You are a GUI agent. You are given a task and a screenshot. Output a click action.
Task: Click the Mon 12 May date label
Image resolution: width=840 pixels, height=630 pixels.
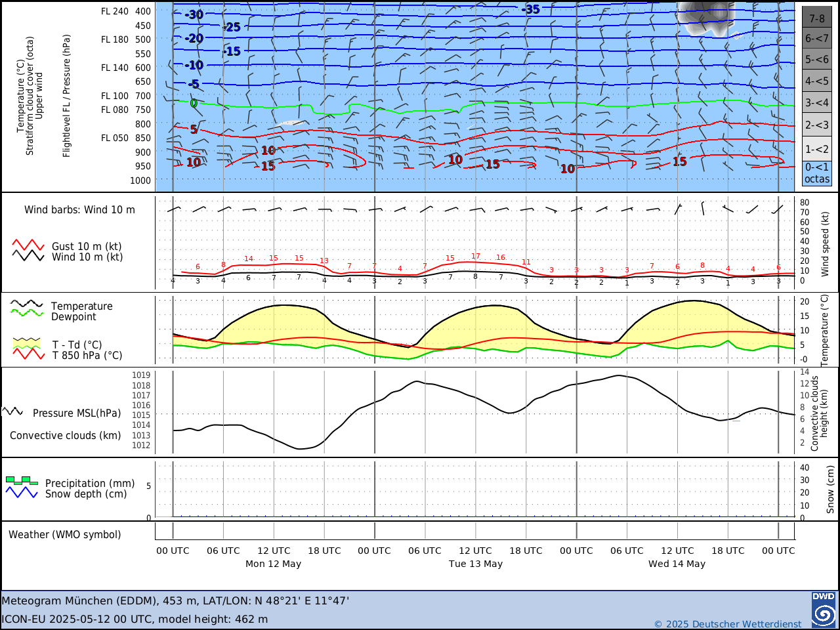(x=273, y=564)
